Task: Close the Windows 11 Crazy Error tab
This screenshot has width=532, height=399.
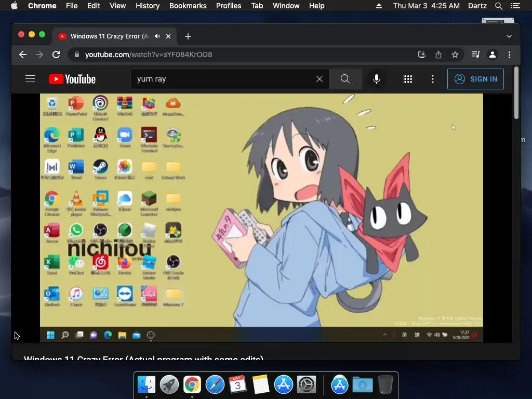Action: pos(168,36)
